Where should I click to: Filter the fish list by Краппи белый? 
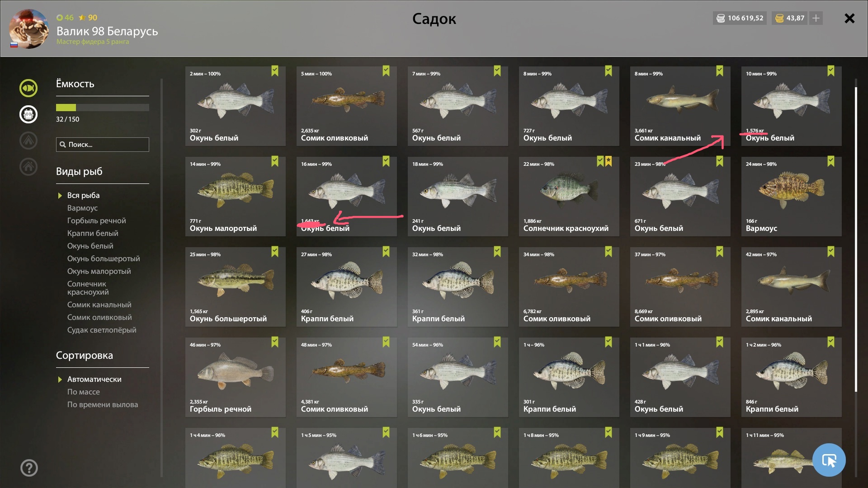[93, 233]
